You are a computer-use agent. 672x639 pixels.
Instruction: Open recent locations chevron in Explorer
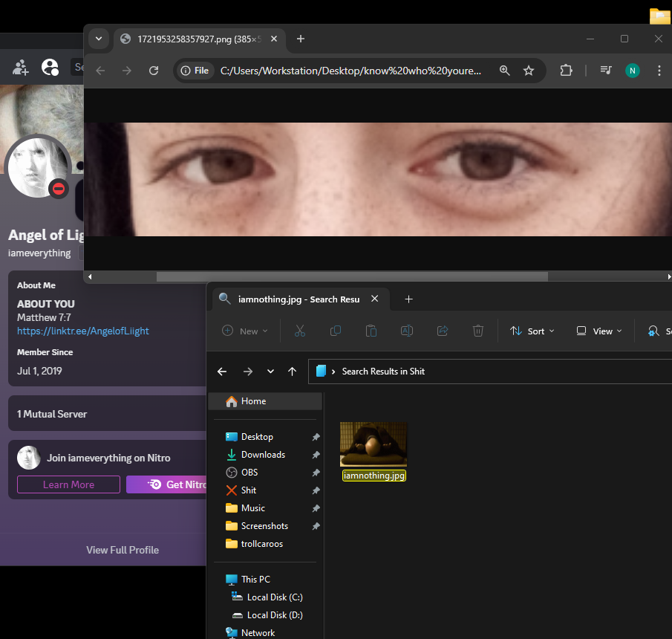(x=270, y=372)
